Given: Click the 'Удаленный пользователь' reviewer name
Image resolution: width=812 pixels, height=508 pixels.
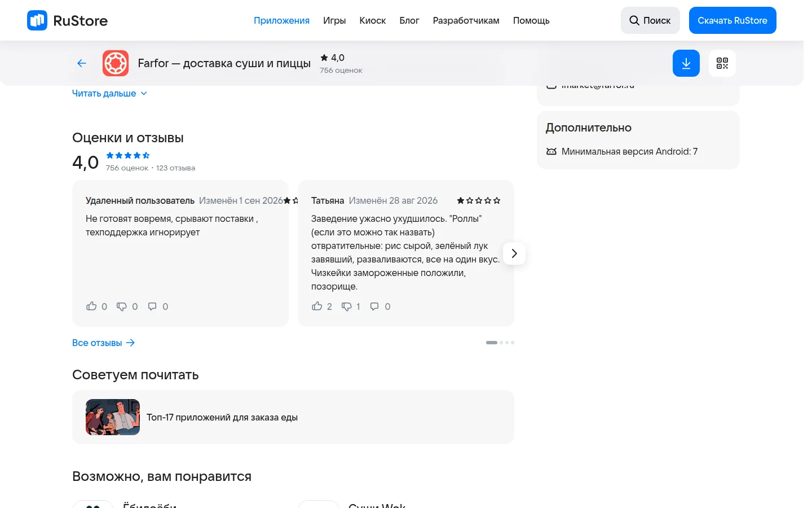Looking at the screenshot, I should 140,200.
